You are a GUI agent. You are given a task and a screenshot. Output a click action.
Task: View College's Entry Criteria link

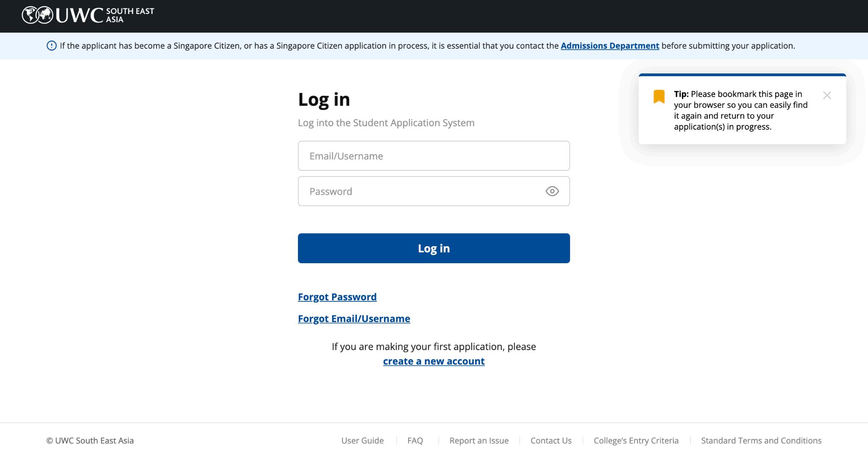coord(636,440)
